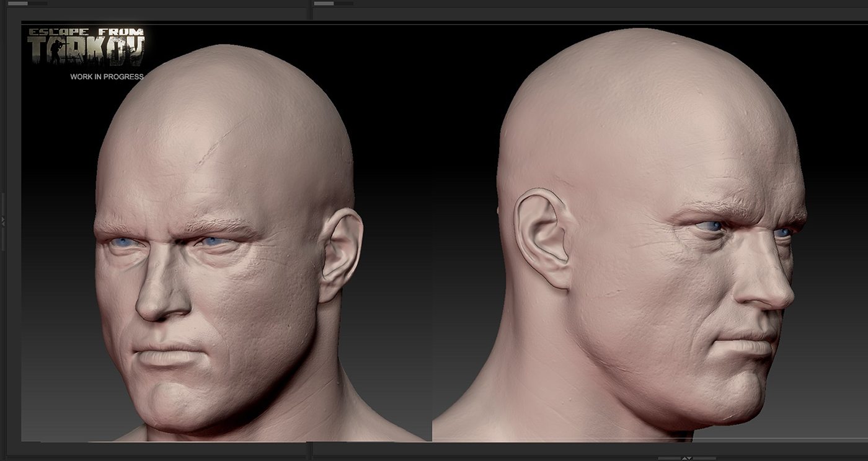The height and width of the screenshot is (461, 868).
Task: Click the left head's blue eye nearest the ear
Action: (x=212, y=242)
